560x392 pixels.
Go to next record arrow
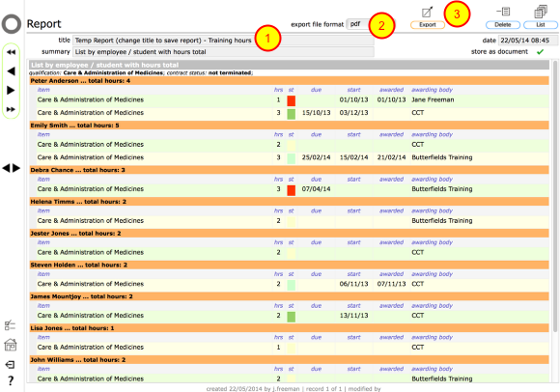click(11, 91)
